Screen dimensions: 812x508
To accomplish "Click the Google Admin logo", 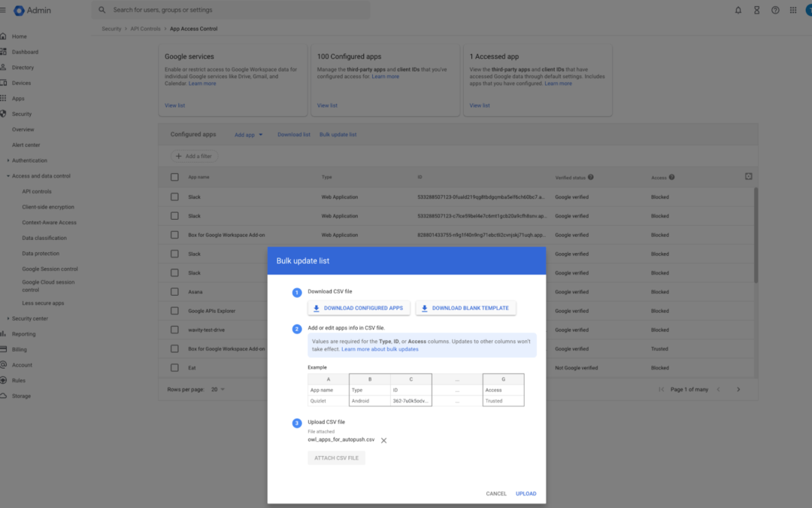I will [x=32, y=11].
